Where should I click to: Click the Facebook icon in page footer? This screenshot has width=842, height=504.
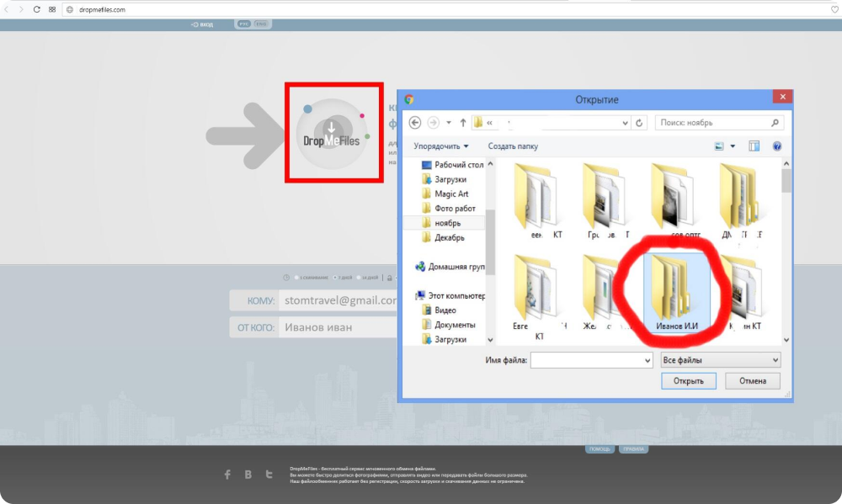click(x=227, y=475)
